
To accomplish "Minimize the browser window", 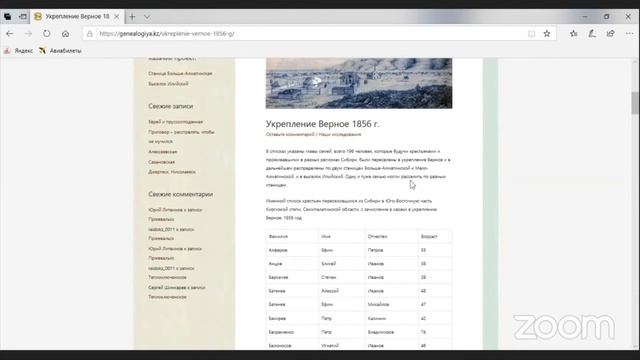I will coord(585,17).
